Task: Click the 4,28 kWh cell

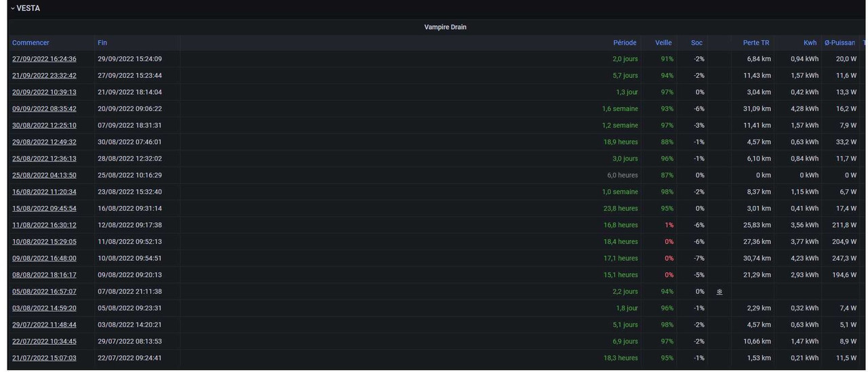Action: (804, 109)
